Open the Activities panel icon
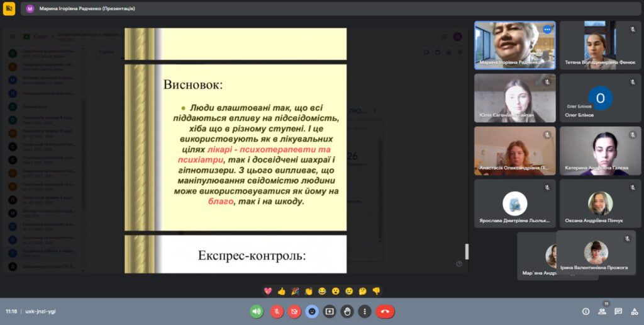The width and height of the screenshot is (644, 325). [634, 311]
